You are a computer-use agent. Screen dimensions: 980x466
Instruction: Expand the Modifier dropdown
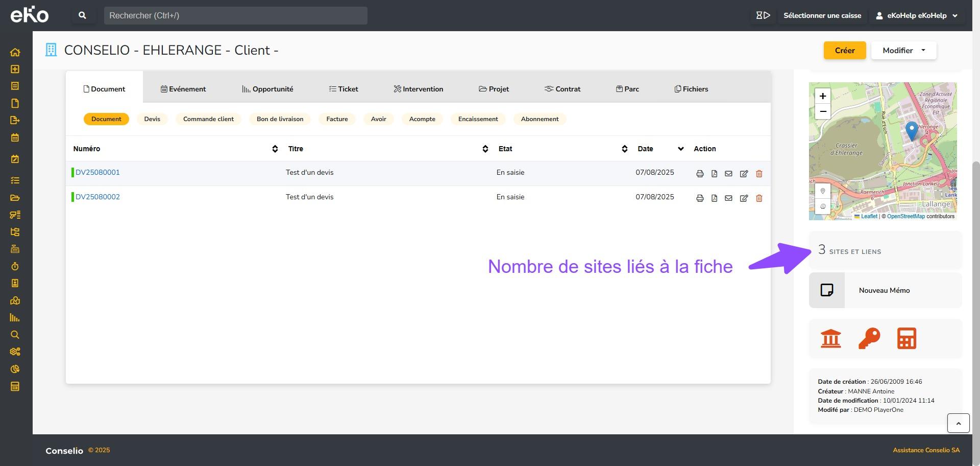click(x=903, y=51)
